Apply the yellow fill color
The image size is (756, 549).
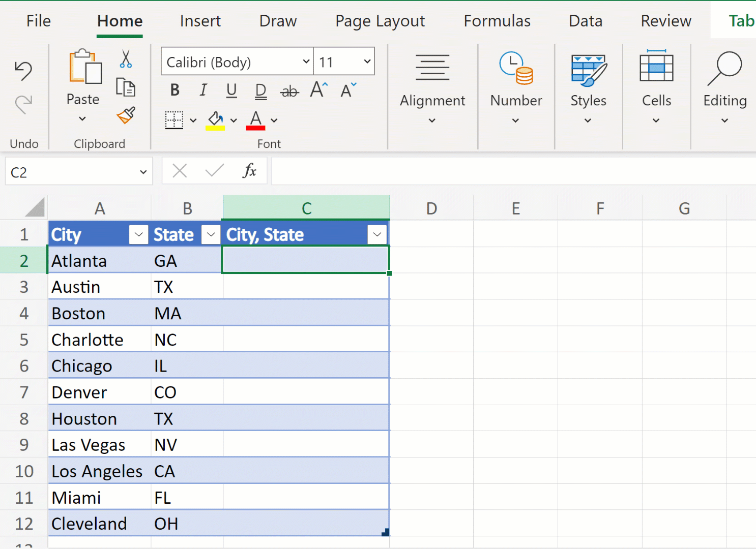215,120
